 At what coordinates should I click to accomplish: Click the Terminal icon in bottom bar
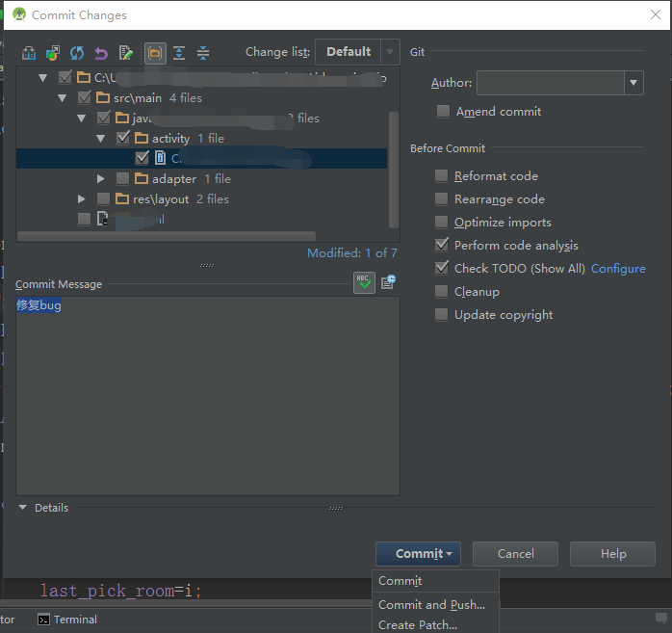coord(43,620)
